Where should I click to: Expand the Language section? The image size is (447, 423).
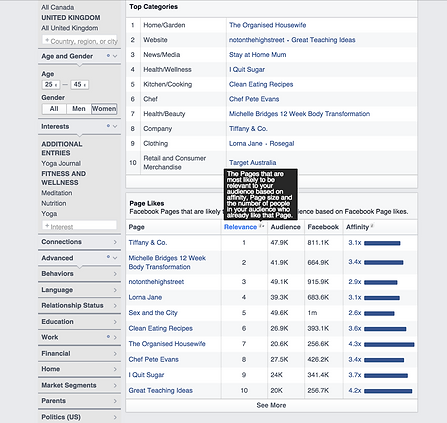79,290
